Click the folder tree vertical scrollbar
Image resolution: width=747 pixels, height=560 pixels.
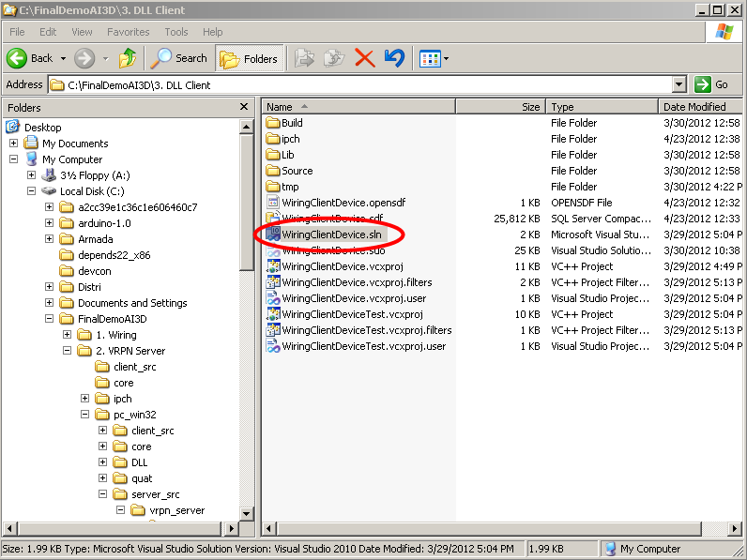[x=246, y=375]
